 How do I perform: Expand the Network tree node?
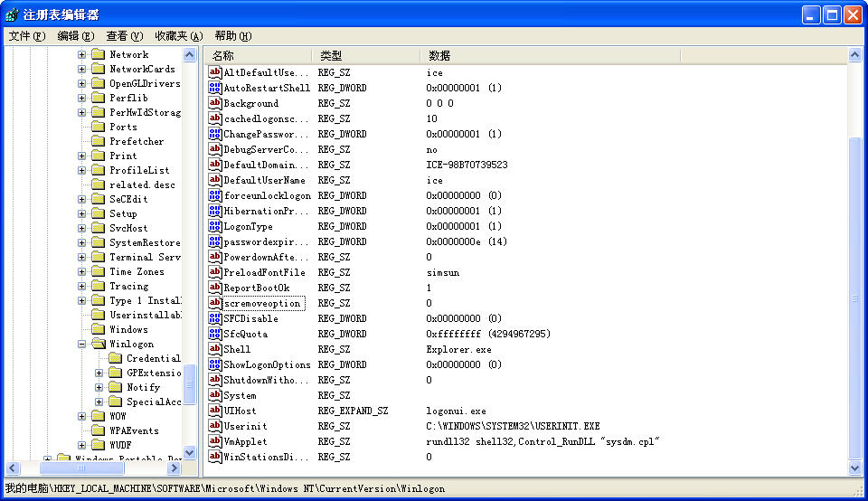[x=82, y=54]
